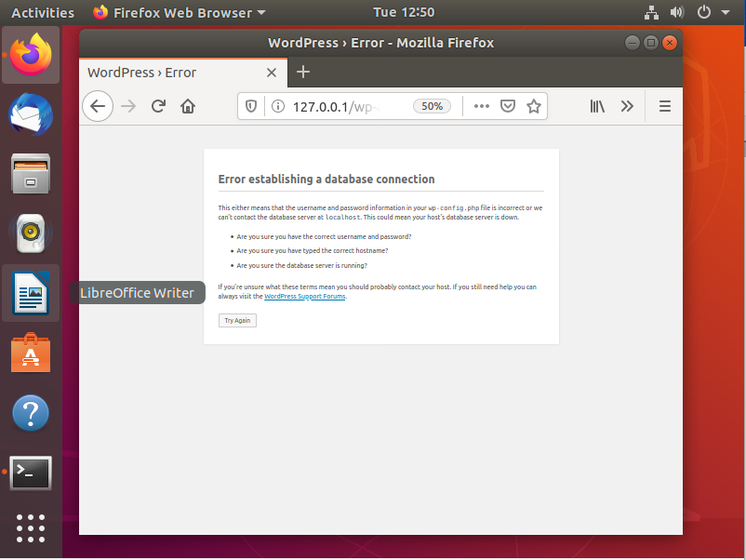Show Applications grid in the dock
The width and height of the screenshot is (746, 560).
(31, 528)
